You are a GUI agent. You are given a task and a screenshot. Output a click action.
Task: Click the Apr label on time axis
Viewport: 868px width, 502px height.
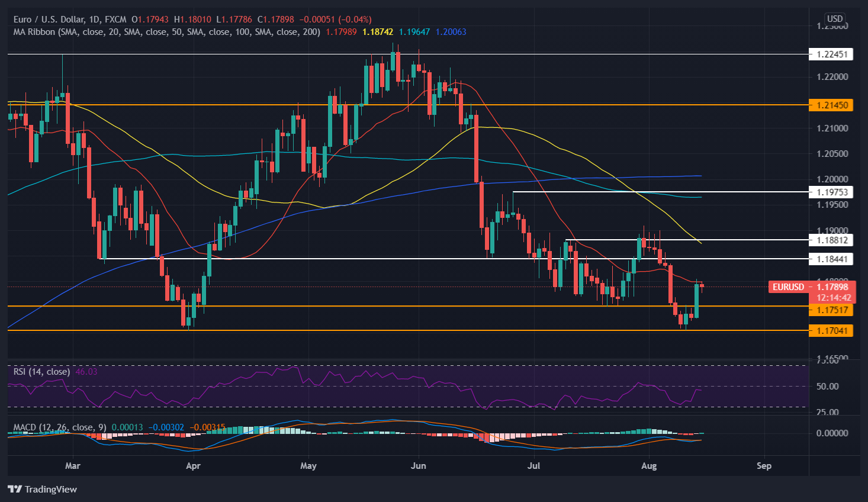pyautogui.click(x=193, y=466)
